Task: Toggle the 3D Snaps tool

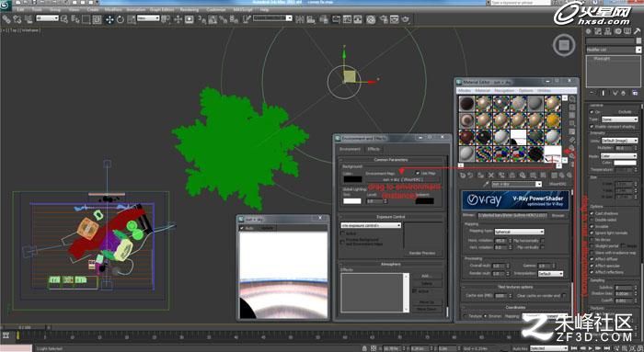Action: point(202,19)
